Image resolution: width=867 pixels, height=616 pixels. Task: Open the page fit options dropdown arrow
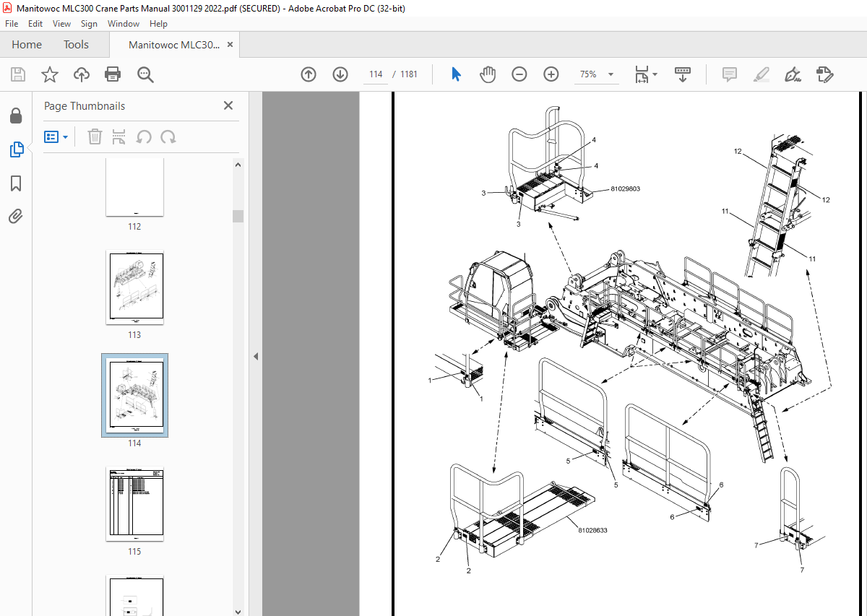pyautogui.click(x=655, y=74)
